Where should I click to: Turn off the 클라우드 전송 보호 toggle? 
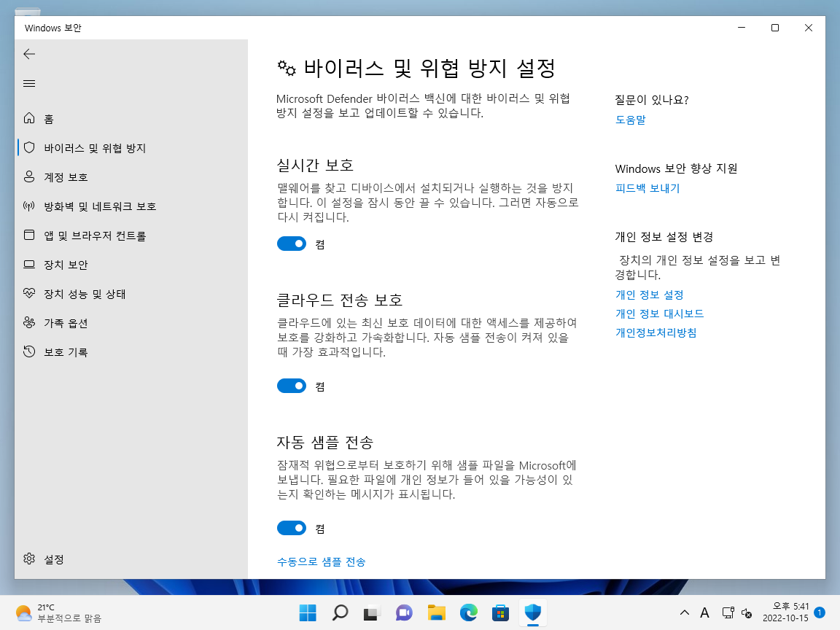292,386
